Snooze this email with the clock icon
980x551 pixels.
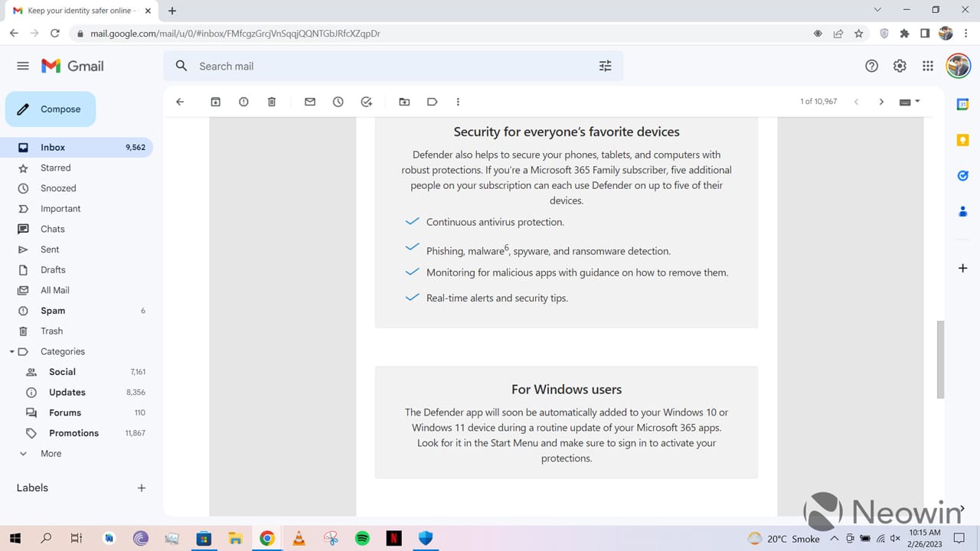tap(338, 102)
